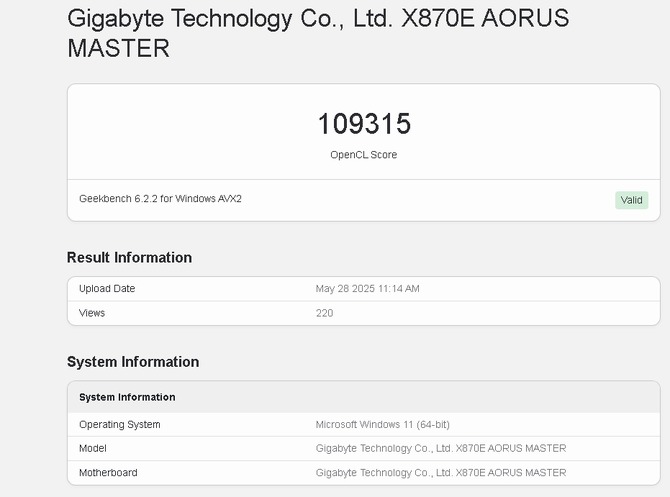Select the Model row's Gigabyte value text

[440, 449]
